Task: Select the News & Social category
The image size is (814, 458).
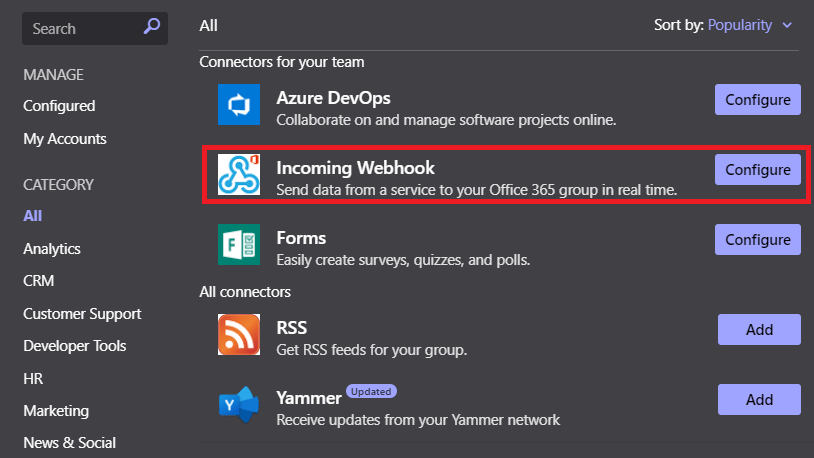Action: (70, 443)
